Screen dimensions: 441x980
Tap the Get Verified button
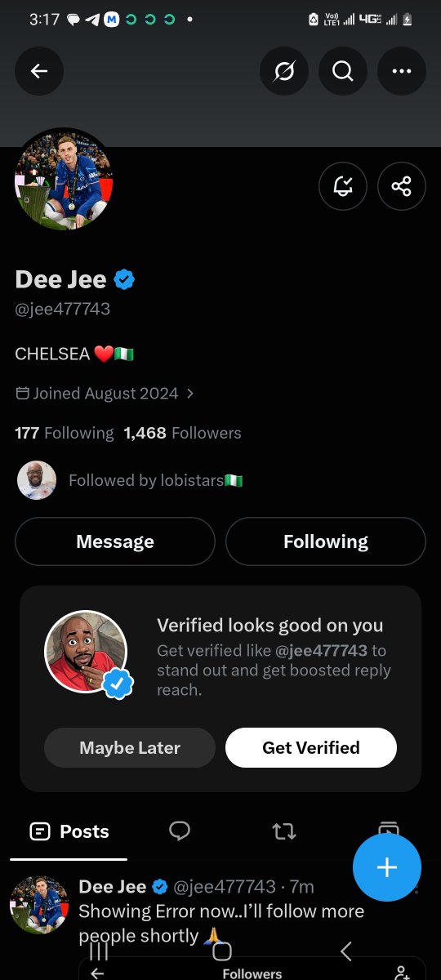coord(311,747)
